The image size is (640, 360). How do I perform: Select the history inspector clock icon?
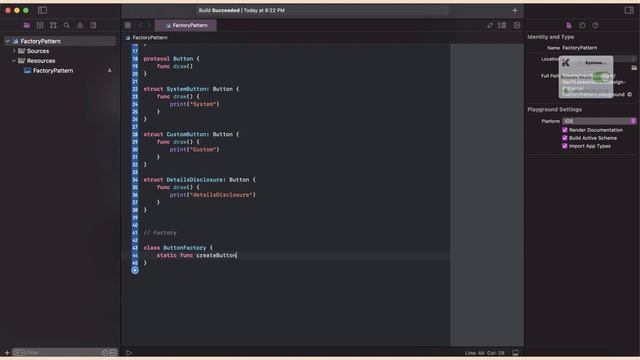(582, 25)
